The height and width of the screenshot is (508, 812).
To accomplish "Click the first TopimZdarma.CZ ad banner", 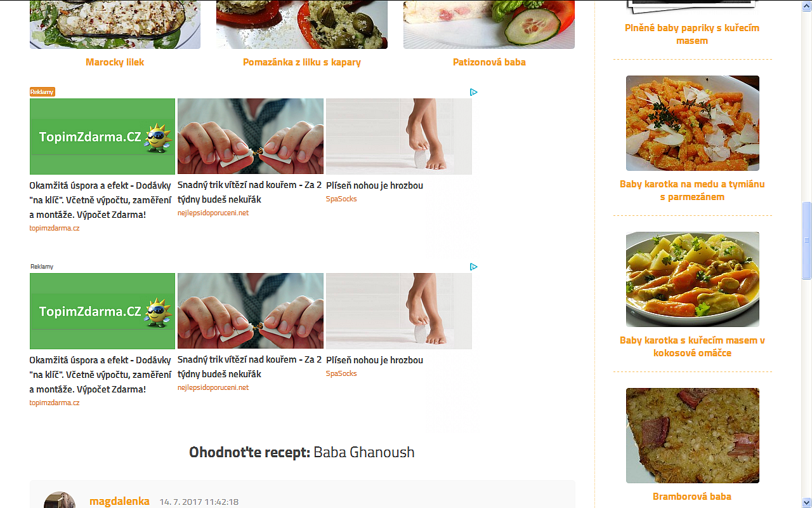I will pyautogui.click(x=102, y=137).
